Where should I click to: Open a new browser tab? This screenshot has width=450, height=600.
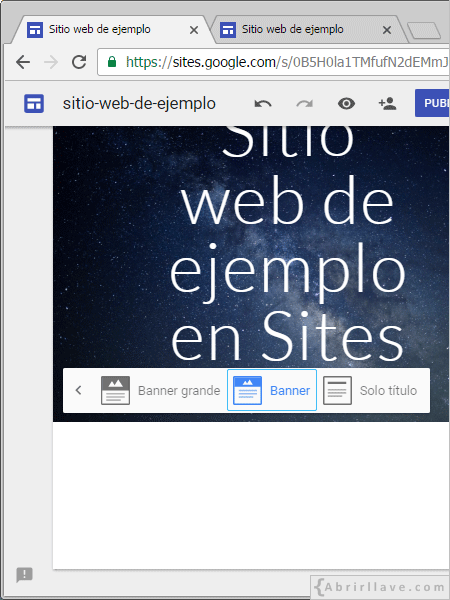point(424,30)
